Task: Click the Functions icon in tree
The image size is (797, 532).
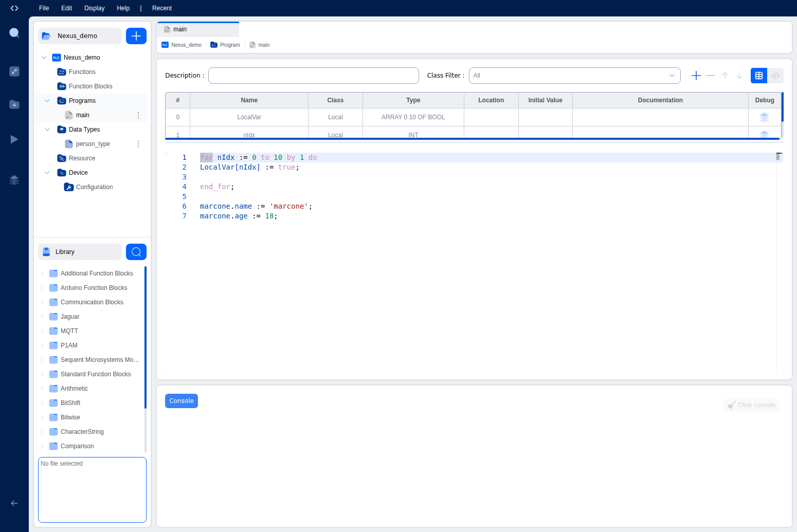Action: [x=62, y=72]
